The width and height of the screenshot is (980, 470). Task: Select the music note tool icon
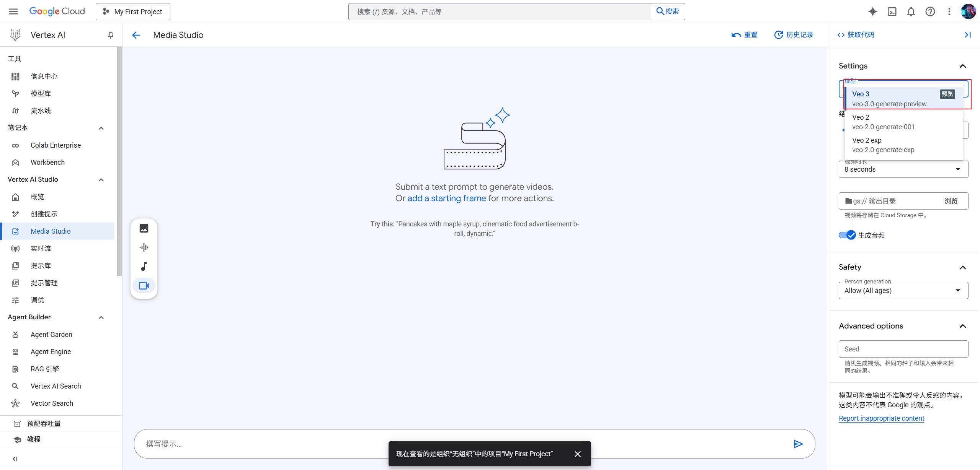pos(144,267)
